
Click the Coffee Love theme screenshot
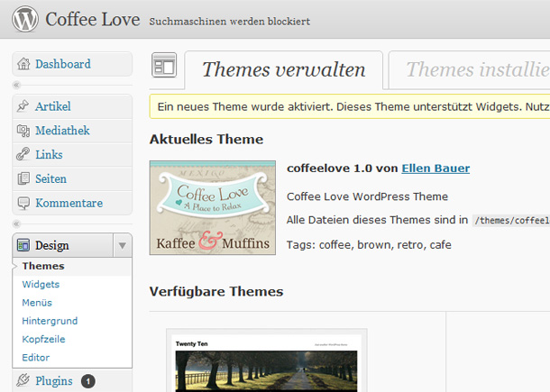click(x=213, y=207)
